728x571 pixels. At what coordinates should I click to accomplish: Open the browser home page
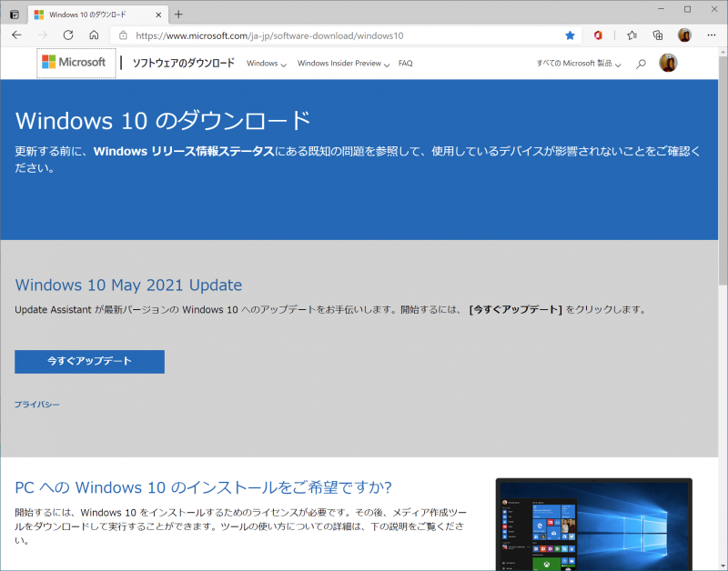[94, 35]
